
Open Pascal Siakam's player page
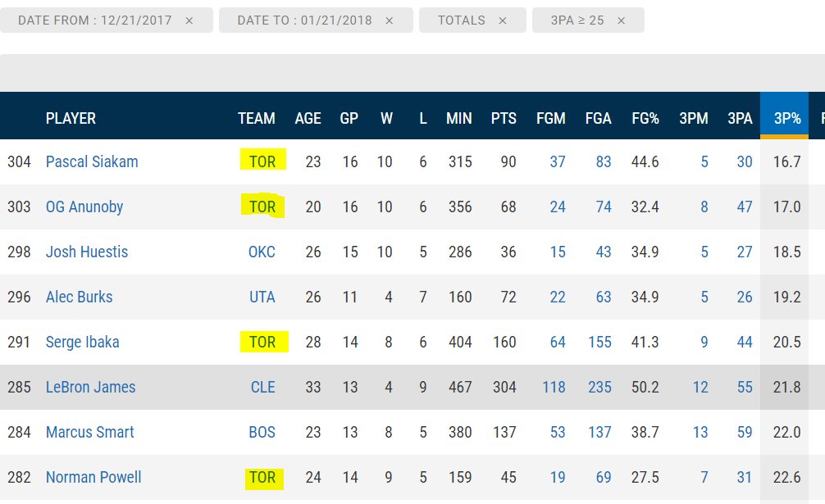pos(92,161)
